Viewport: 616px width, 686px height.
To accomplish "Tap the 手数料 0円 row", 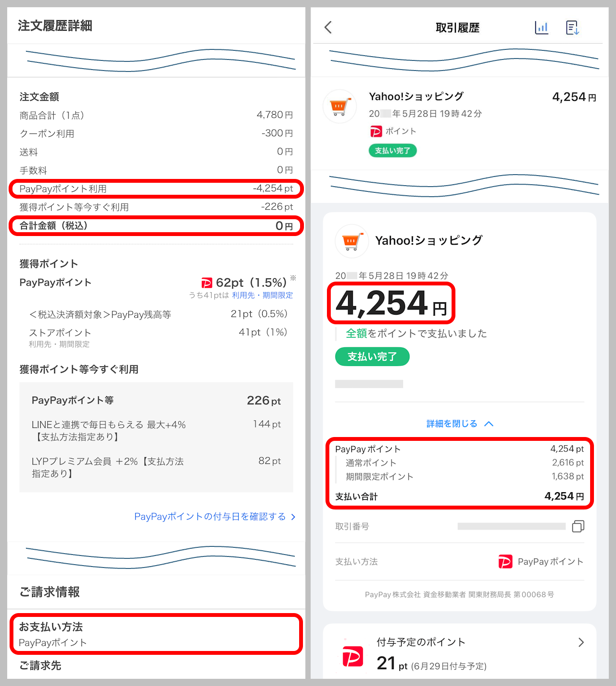I will [x=156, y=170].
